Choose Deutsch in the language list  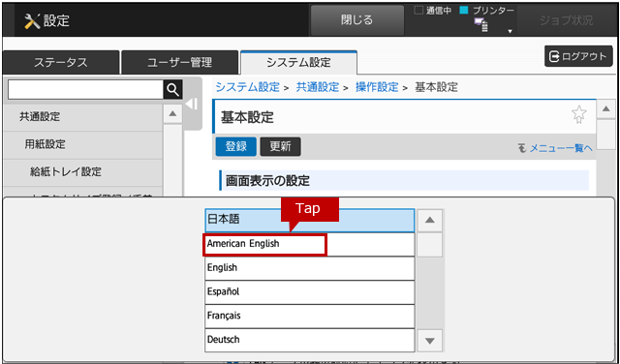pyautogui.click(x=310, y=340)
